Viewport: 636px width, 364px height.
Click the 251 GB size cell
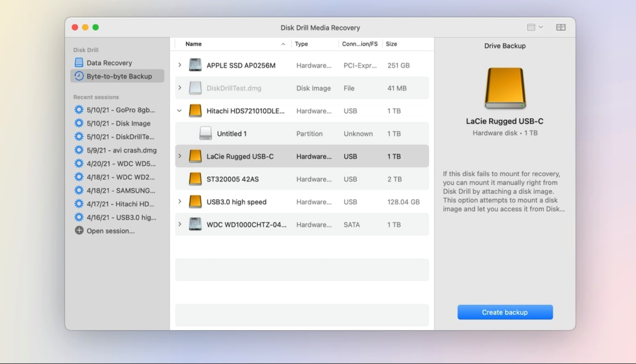tap(398, 65)
